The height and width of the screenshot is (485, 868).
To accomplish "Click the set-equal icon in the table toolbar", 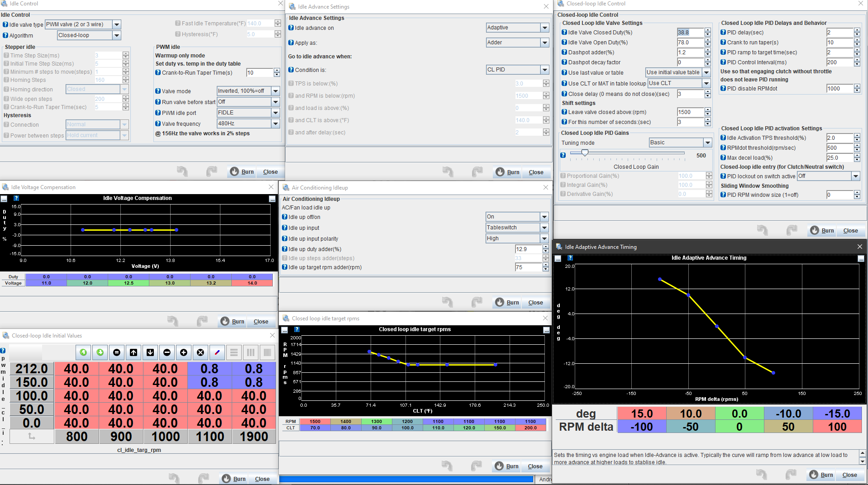I will coord(117,352).
